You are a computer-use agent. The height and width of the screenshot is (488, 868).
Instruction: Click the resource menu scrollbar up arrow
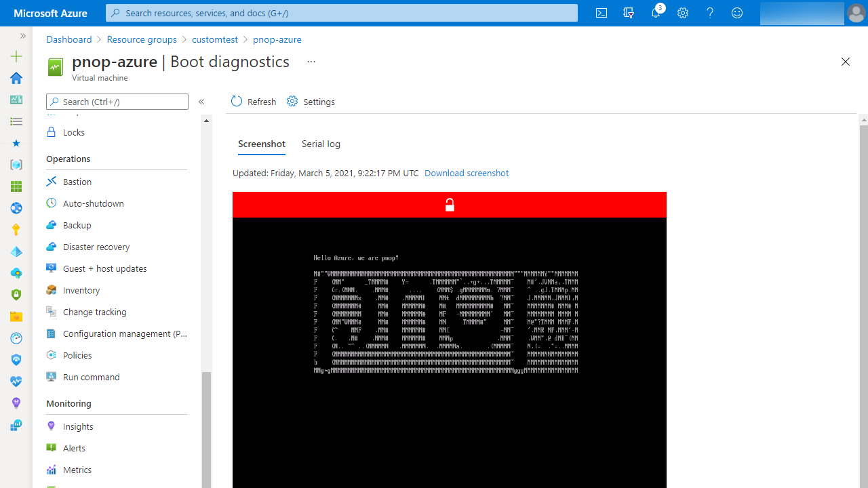click(x=207, y=121)
